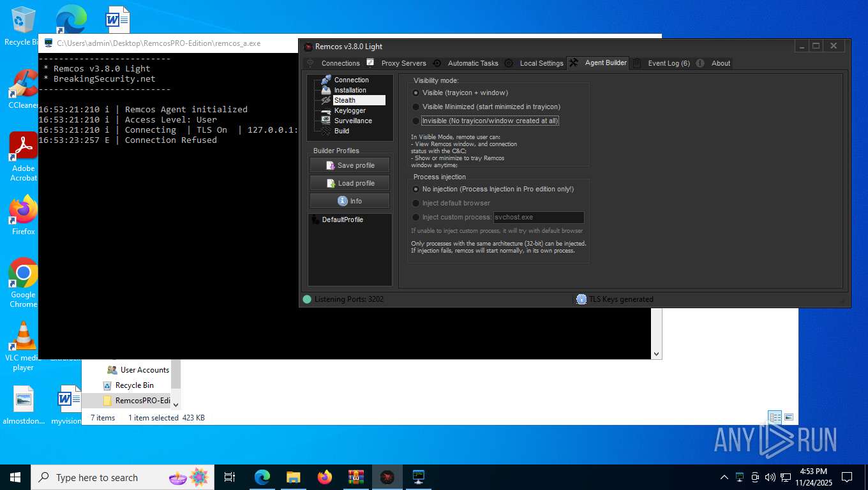
Task: Click the Keylogger keyboard icon
Action: [x=325, y=110]
